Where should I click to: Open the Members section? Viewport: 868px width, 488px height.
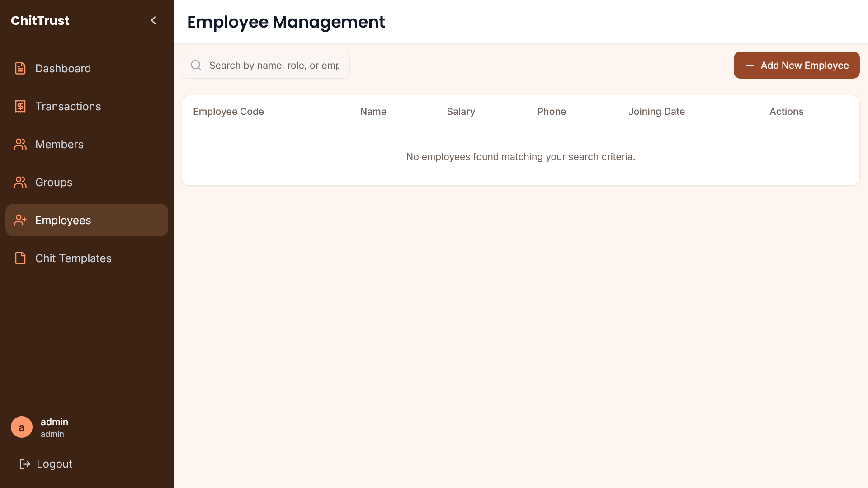point(87,144)
